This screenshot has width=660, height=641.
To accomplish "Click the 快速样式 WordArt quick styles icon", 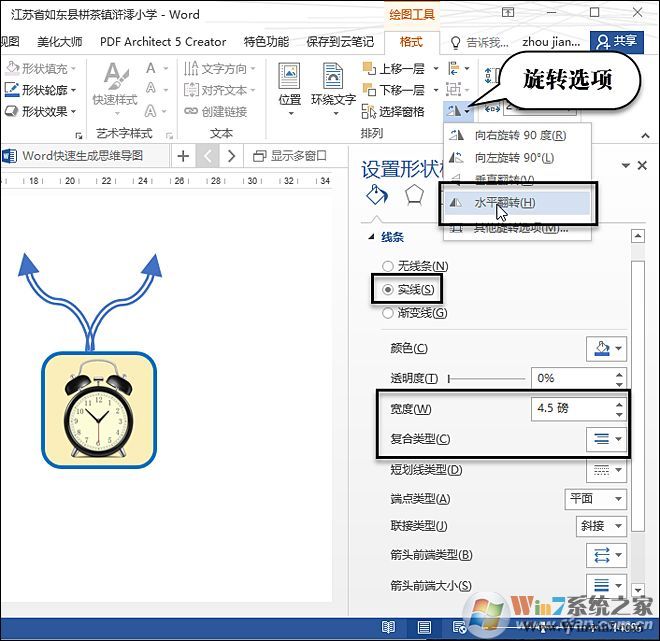I will point(114,84).
